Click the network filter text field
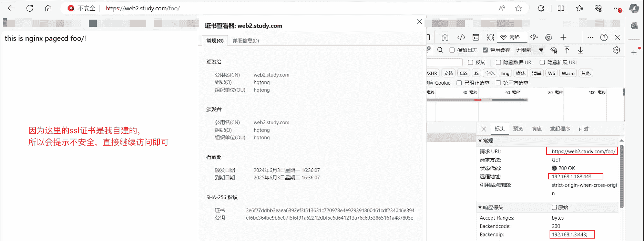Image resolution: width=644 pixels, height=241 pixels. coord(444,62)
